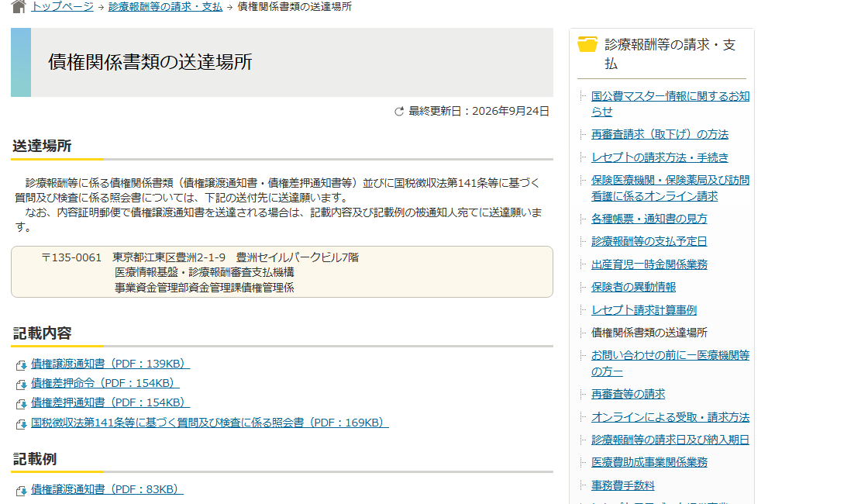Image resolution: width=868 pixels, height=504 pixels.
Task: Open オンラインによる受取・請求方法 link
Action: pos(670,417)
